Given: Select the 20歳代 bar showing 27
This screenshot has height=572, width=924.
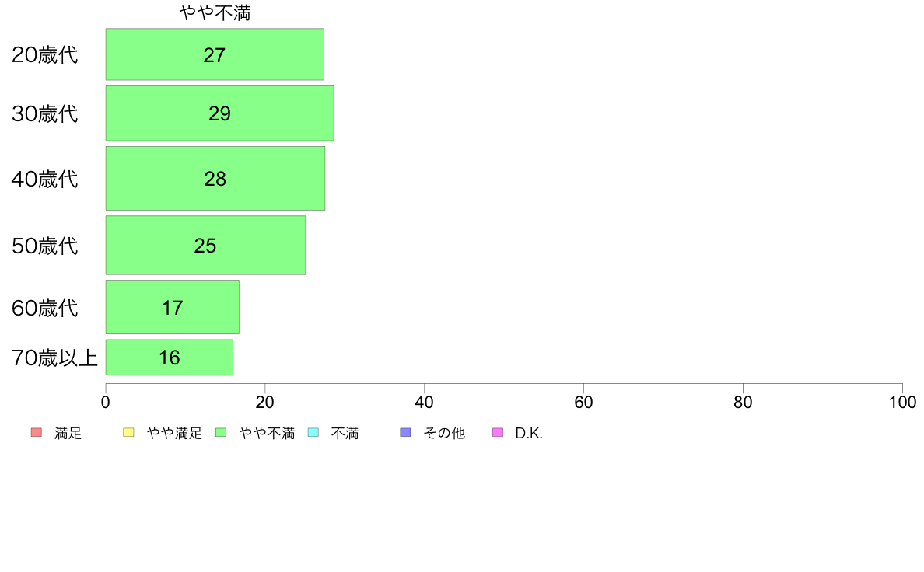Looking at the screenshot, I should (215, 54).
